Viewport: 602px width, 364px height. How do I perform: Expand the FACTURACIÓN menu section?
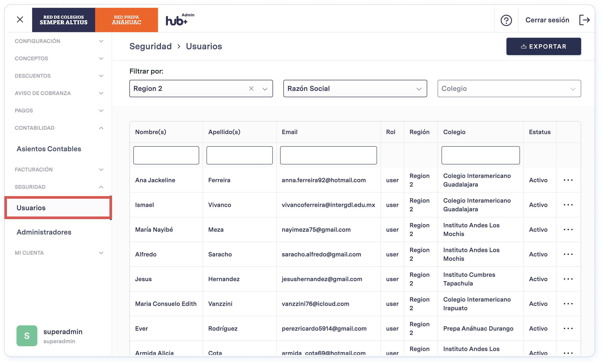59,169
